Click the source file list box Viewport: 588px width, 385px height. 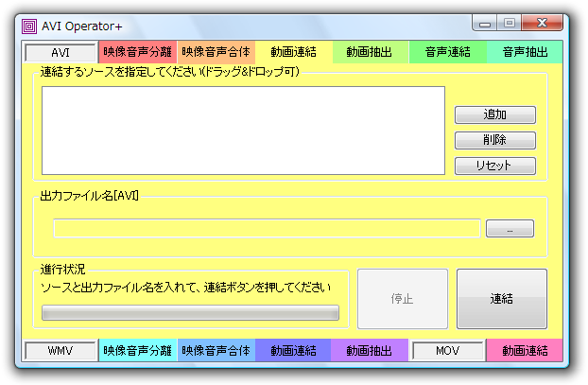pyautogui.click(x=243, y=131)
